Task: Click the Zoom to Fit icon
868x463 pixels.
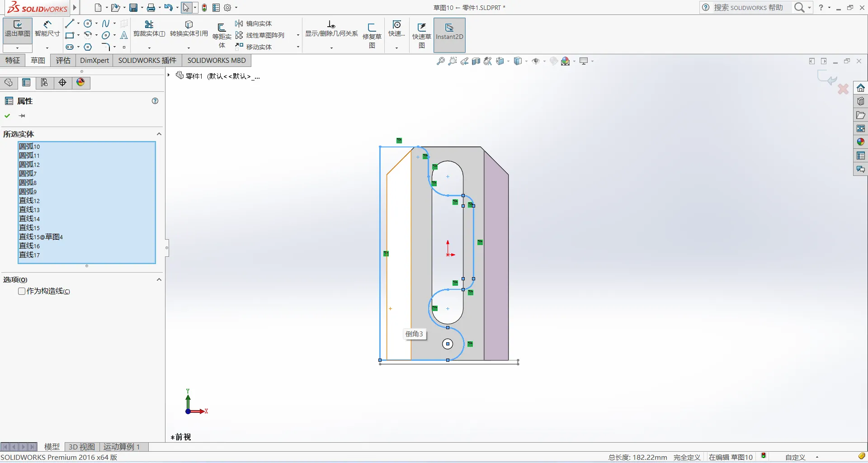Action: (x=441, y=61)
